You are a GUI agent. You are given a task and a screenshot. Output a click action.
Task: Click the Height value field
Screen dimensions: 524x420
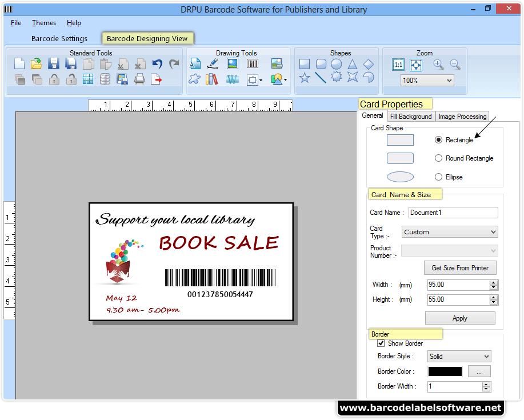tap(458, 299)
